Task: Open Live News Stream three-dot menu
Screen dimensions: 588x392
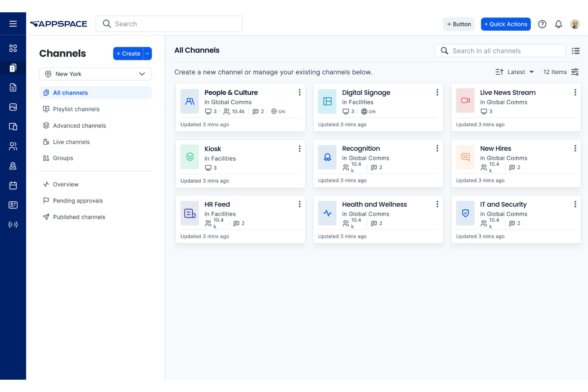Action: 575,93
